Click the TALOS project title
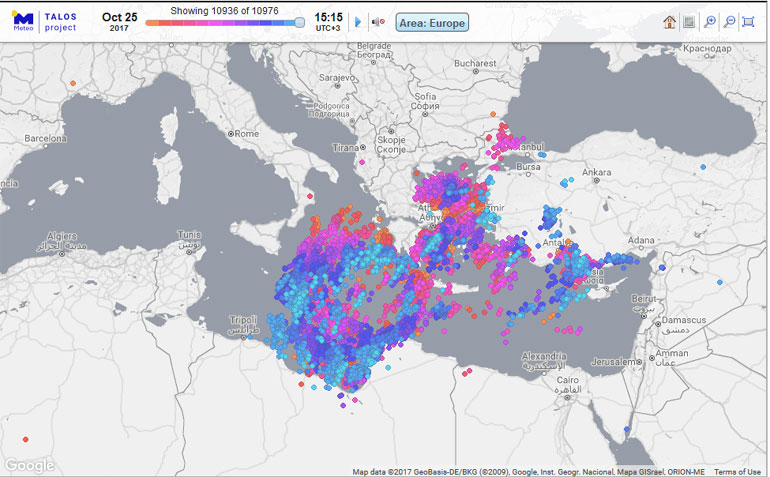The image size is (770, 477). point(61,21)
